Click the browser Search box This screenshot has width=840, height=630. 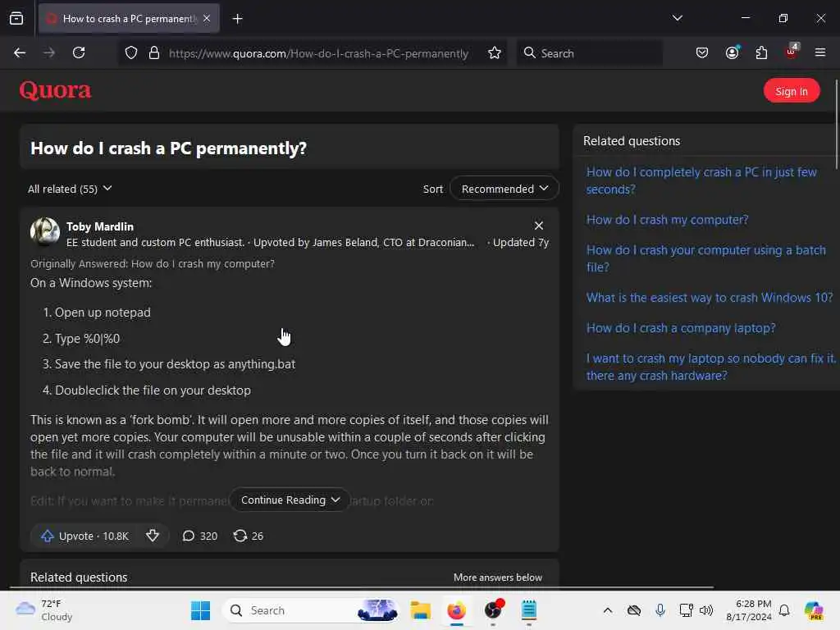pos(589,53)
